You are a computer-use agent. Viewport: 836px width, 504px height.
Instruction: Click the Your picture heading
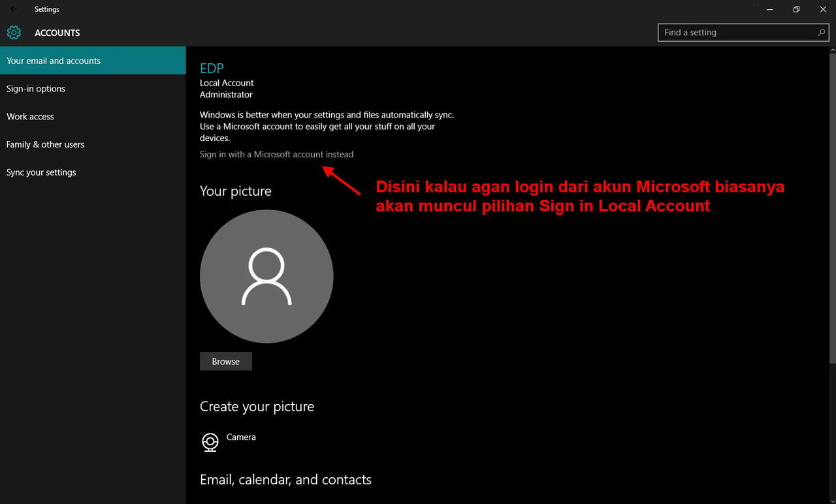236,191
